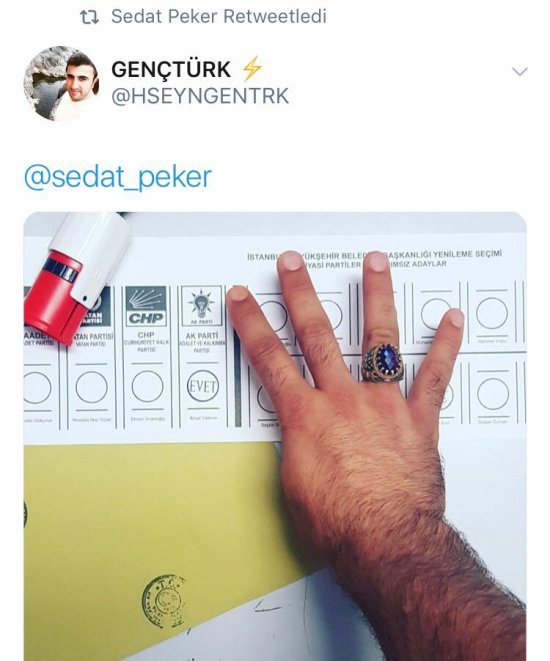Click the CHP party logo in photo
Image resolution: width=550 pixels, height=661 pixels.
pyautogui.click(x=146, y=306)
